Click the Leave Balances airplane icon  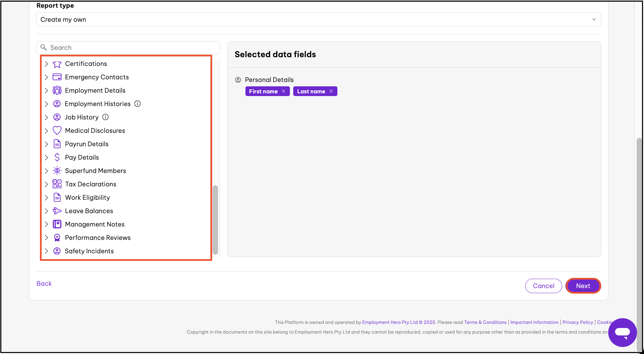pyautogui.click(x=57, y=211)
